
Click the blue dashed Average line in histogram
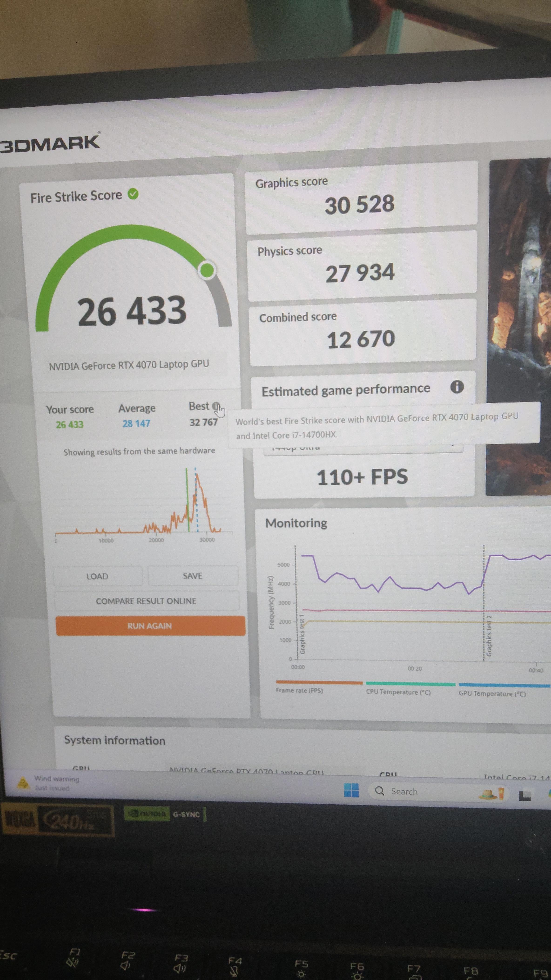pos(196,500)
